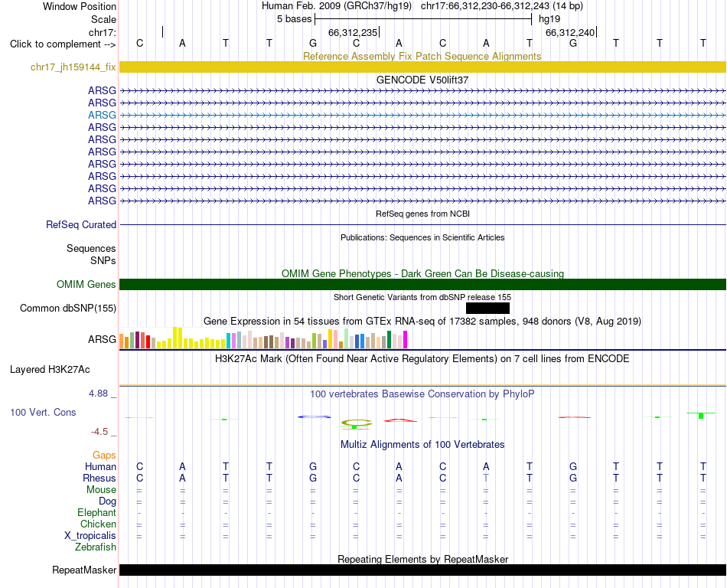Open the "Short Genetic Variants from dbSNP release 155" title
The image size is (727, 588).
tap(422, 297)
